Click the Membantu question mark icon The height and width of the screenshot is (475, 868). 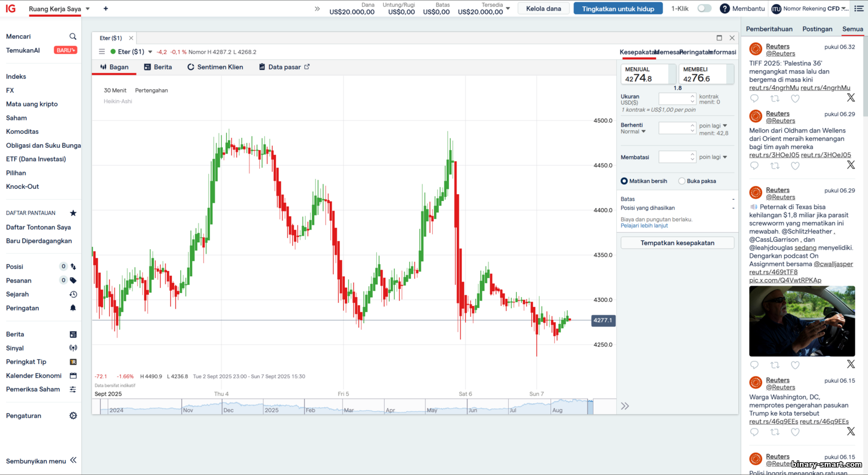(724, 9)
